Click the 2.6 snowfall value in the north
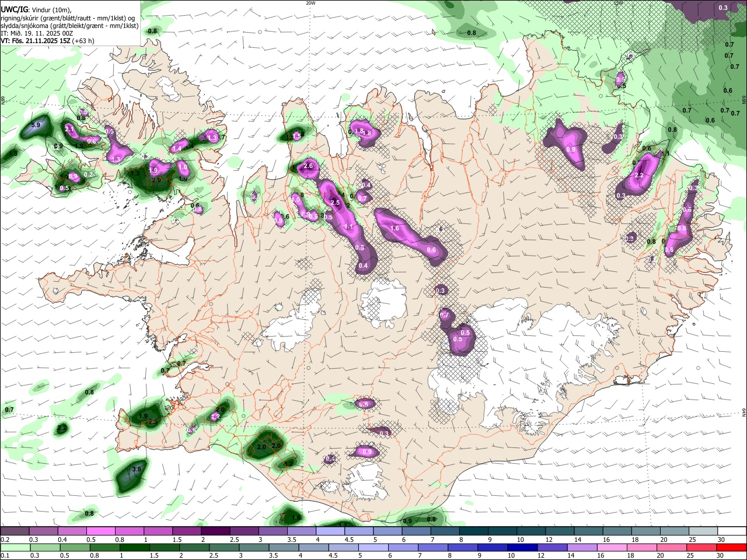747x560 pixels. tap(309, 166)
